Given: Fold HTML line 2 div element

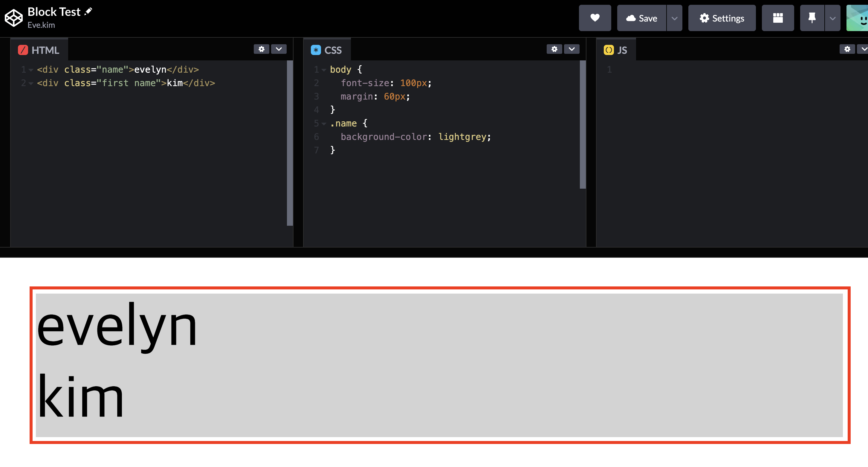Looking at the screenshot, I should [31, 83].
